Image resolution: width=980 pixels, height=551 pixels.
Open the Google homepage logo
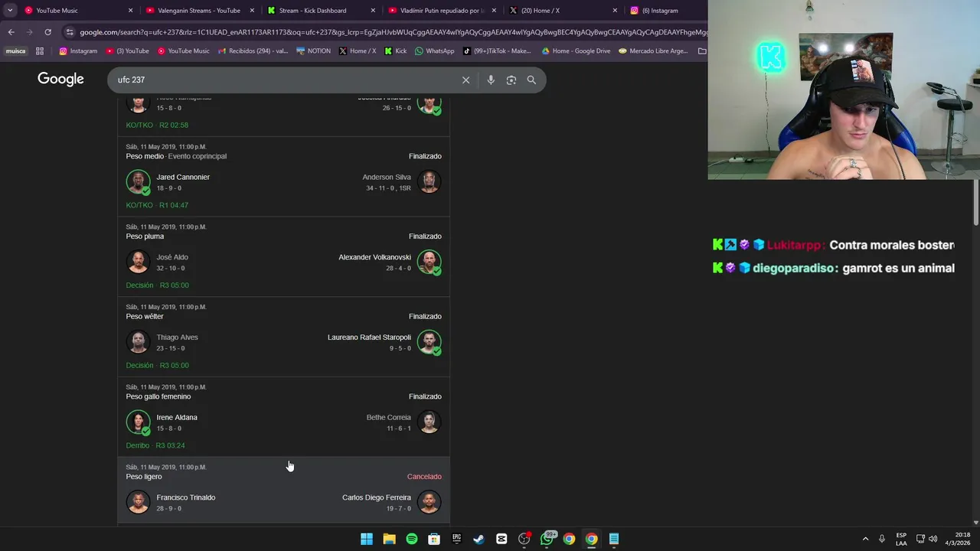[60, 80]
